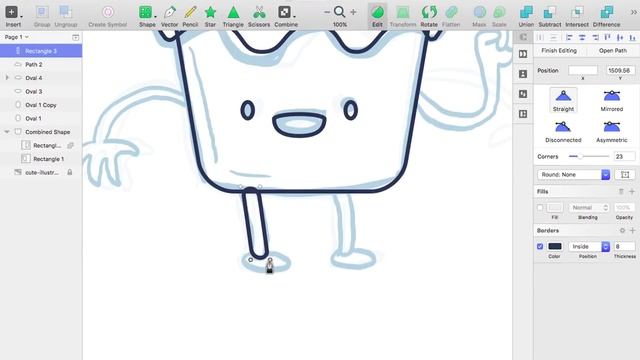Click the Y position field 1509.56

(x=620, y=70)
